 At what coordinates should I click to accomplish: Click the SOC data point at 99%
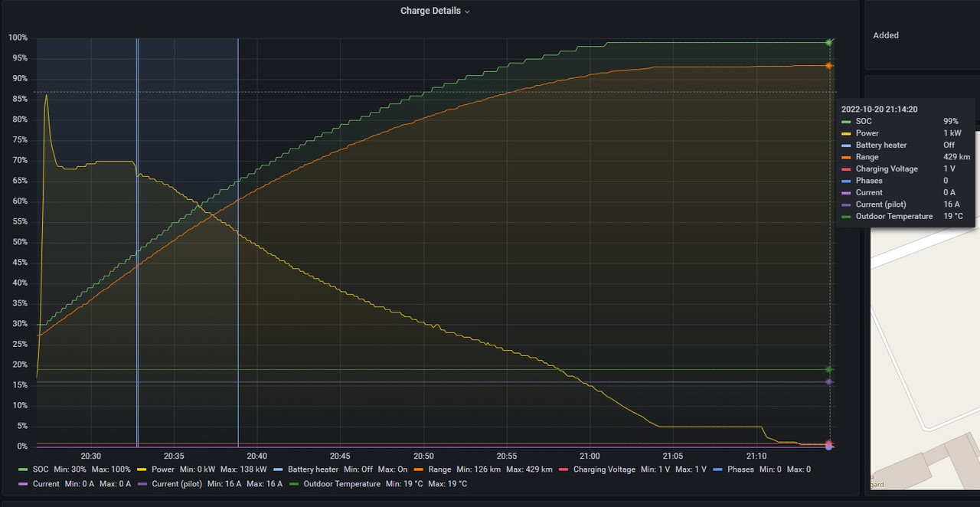(x=829, y=42)
